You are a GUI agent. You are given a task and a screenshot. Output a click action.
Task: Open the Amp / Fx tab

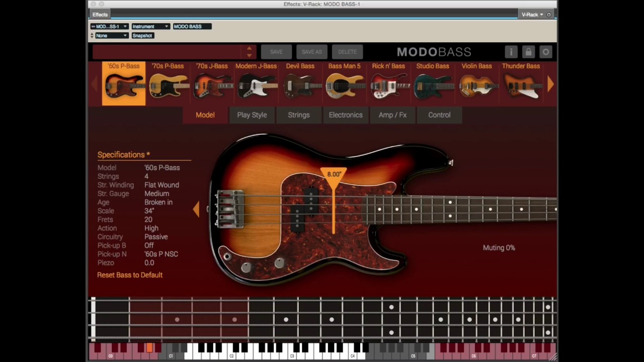click(x=392, y=115)
